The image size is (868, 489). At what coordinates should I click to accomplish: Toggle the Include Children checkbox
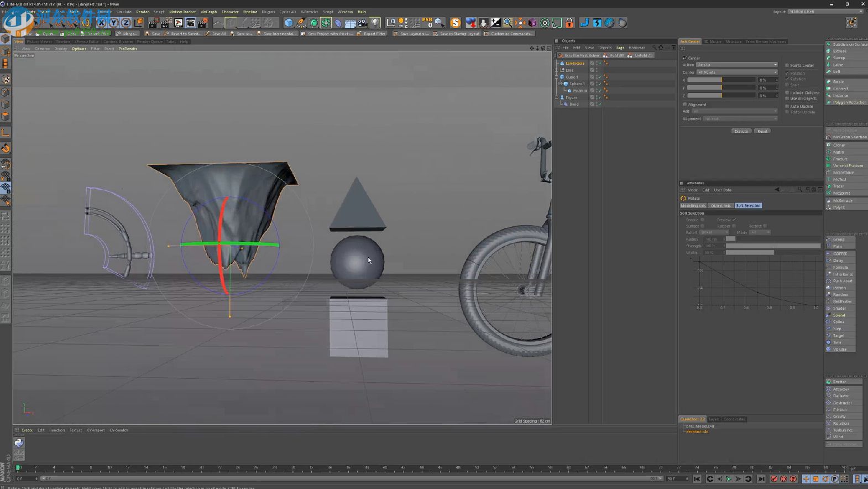point(787,92)
